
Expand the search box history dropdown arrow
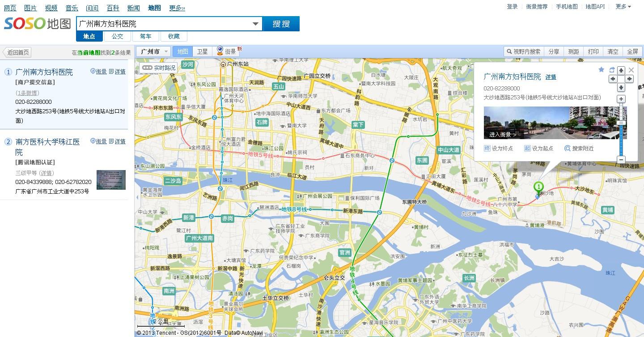tap(256, 24)
